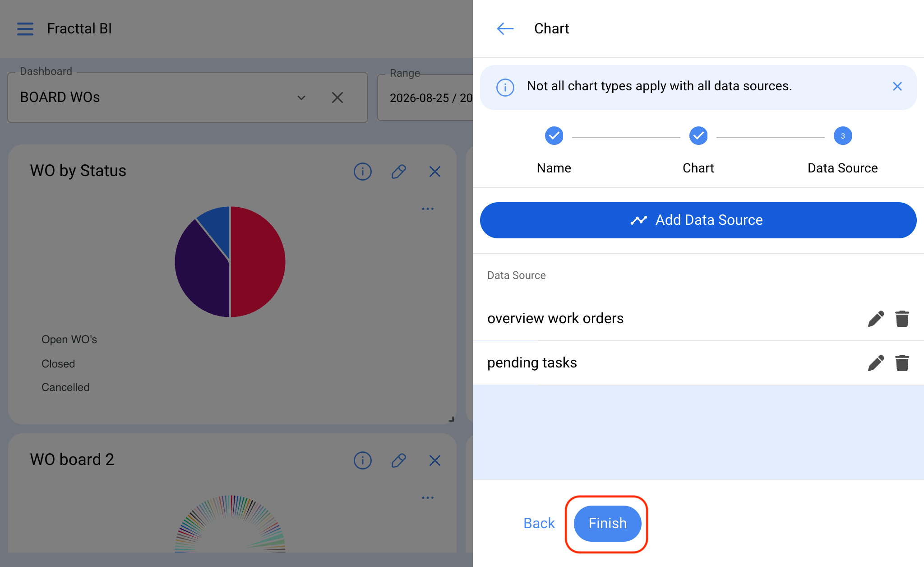
Task: Click the Finish button
Action: (607, 524)
